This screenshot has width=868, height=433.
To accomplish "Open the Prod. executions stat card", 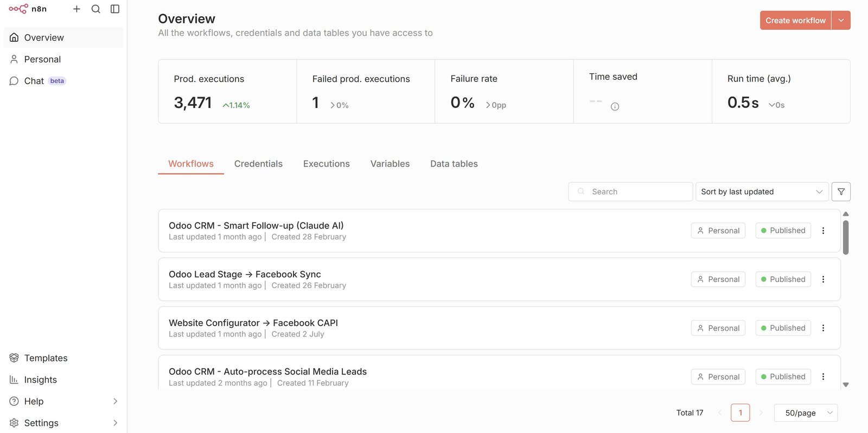I will (x=227, y=91).
